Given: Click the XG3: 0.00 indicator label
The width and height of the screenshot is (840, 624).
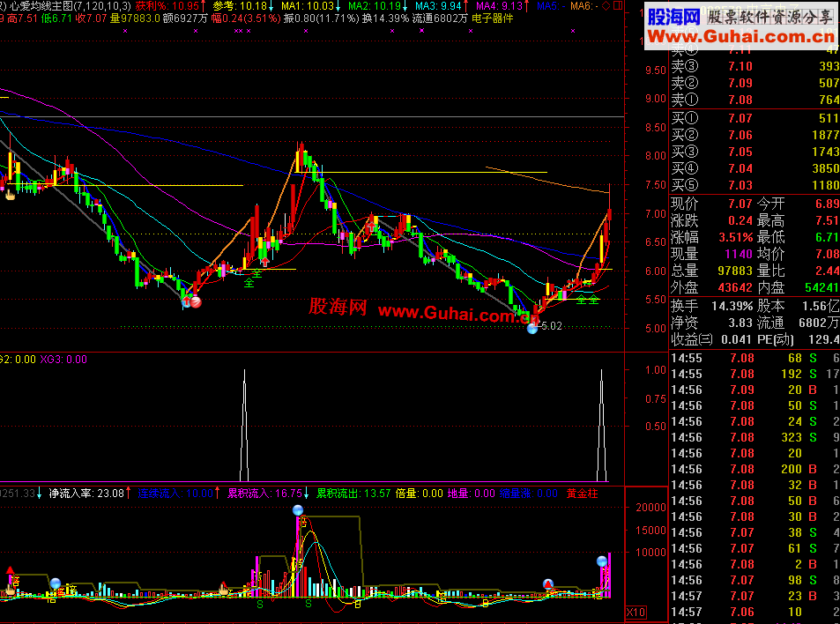Looking at the screenshot, I should point(63,360).
